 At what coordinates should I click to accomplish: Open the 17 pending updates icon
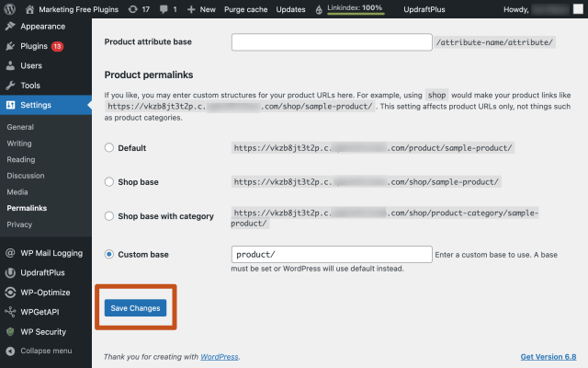coord(132,9)
